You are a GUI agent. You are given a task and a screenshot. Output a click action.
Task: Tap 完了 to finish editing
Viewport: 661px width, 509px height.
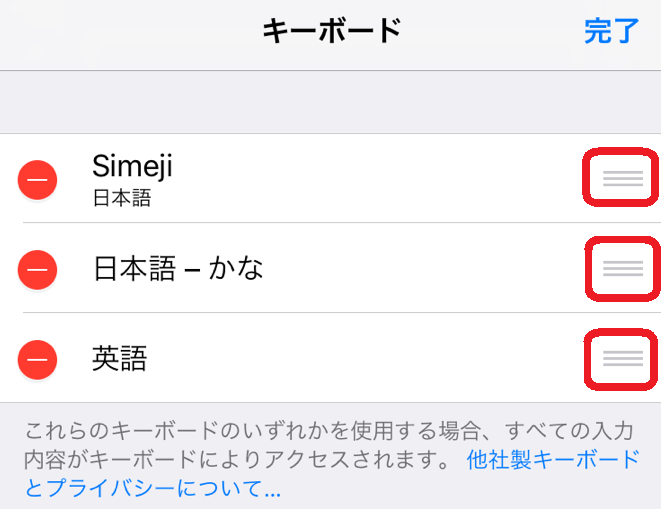coord(611,31)
